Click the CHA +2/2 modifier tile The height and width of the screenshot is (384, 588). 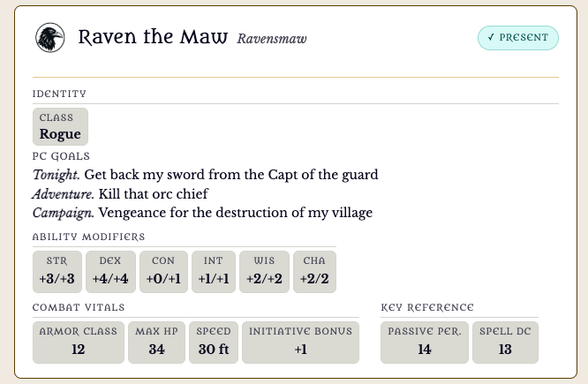[314, 272]
